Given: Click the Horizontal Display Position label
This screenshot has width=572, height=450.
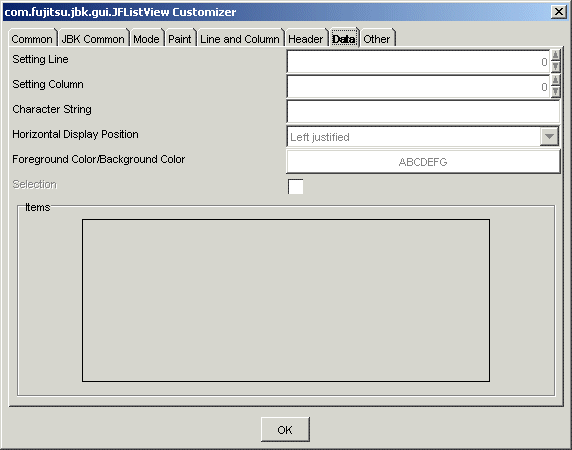Looking at the screenshot, I should [76, 134].
